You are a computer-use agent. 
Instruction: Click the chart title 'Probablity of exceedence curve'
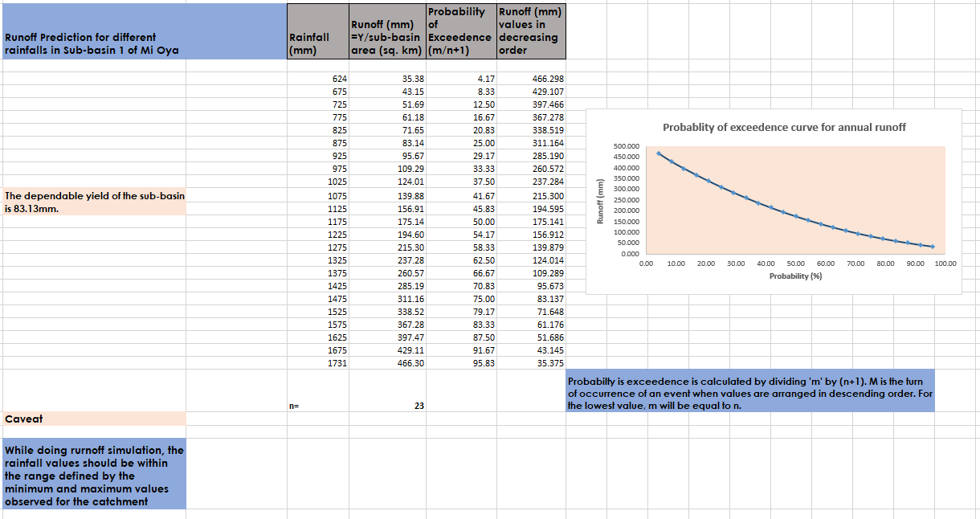tap(784, 127)
